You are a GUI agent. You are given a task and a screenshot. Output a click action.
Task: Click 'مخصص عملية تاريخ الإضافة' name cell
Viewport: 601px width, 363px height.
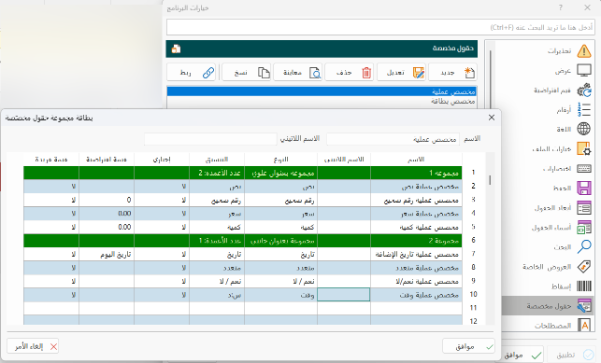416,255
